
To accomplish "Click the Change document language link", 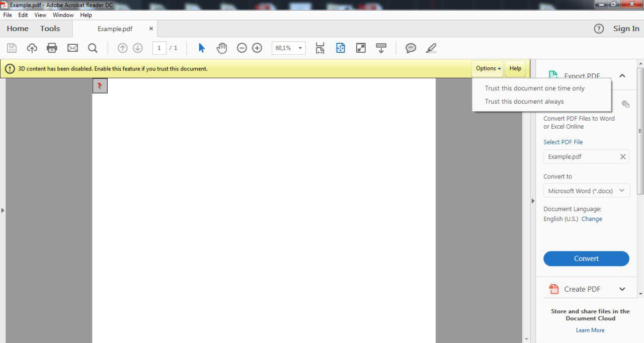I will point(592,219).
